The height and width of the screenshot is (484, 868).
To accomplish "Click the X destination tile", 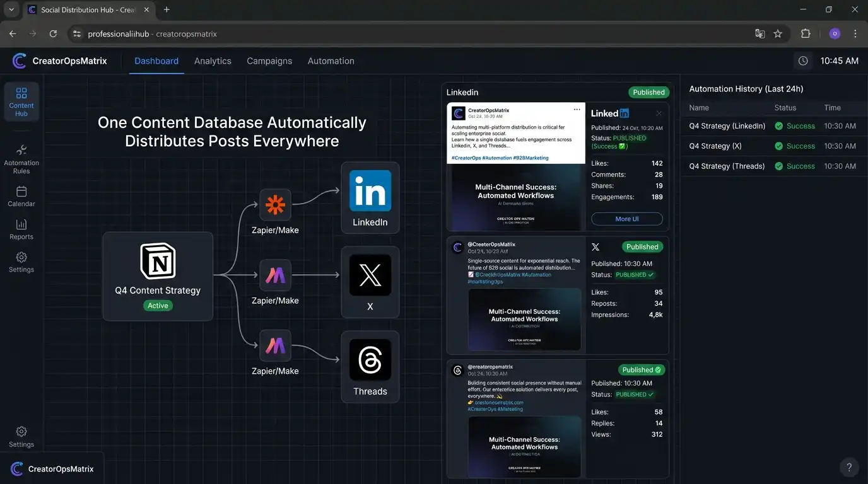I will tap(370, 282).
